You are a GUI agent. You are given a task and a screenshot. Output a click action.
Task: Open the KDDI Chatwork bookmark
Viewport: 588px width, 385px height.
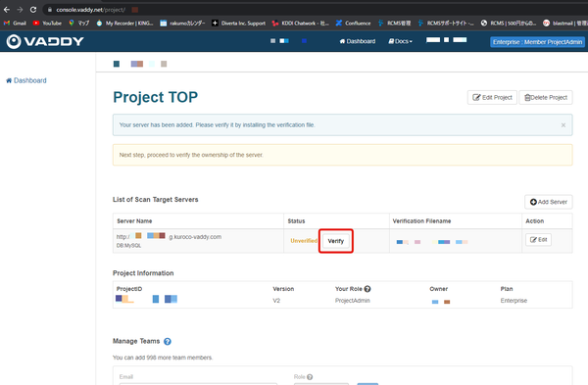[x=301, y=24]
